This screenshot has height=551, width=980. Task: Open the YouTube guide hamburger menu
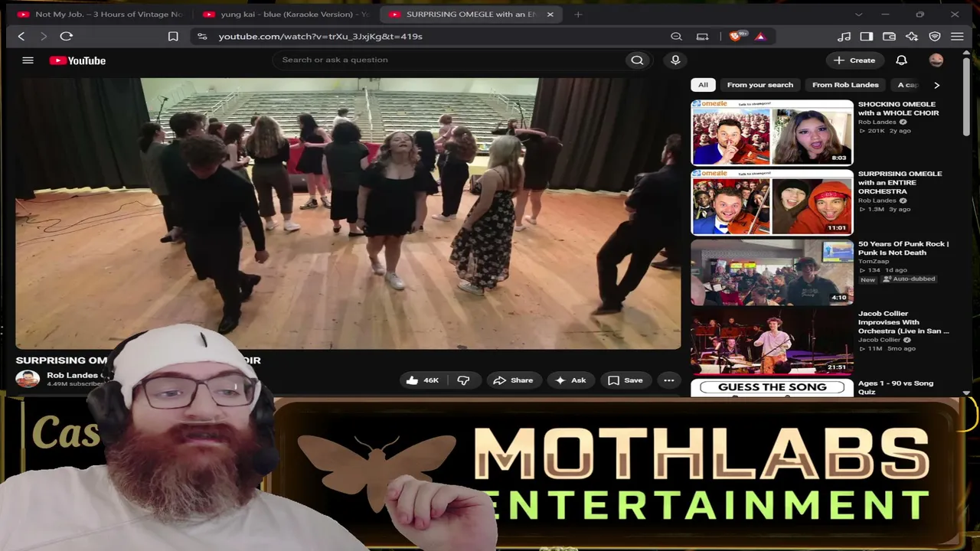click(x=28, y=60)
